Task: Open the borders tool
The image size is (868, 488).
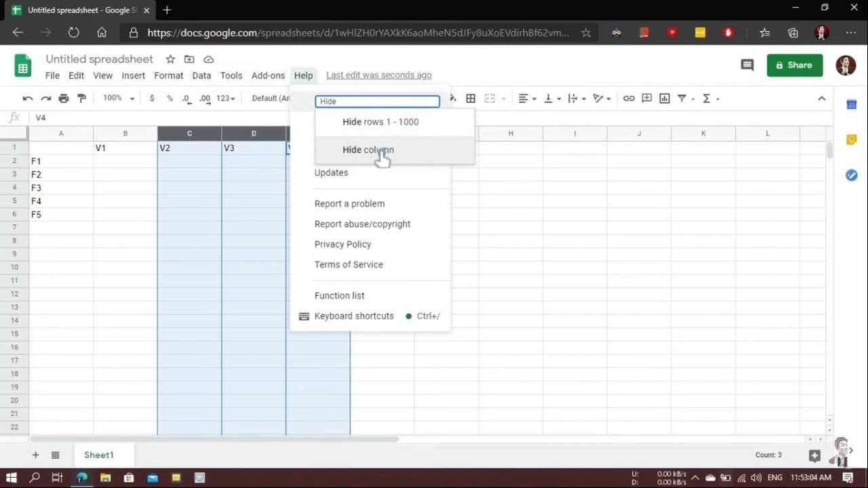Action: pyautogui.click(x=471, y=98)
